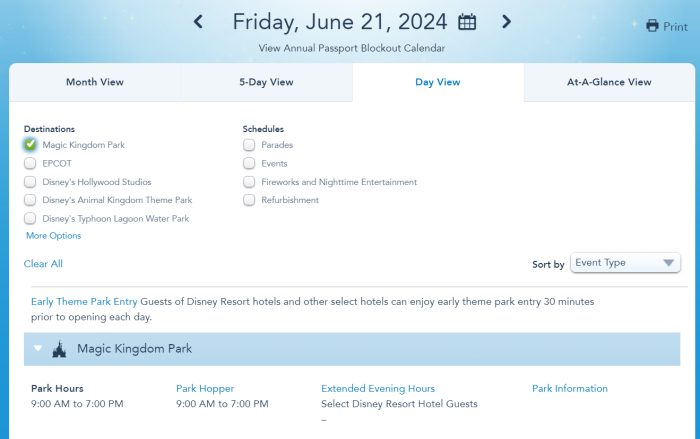Go to next day arrow
700x439 pixels.
point(506,21)
